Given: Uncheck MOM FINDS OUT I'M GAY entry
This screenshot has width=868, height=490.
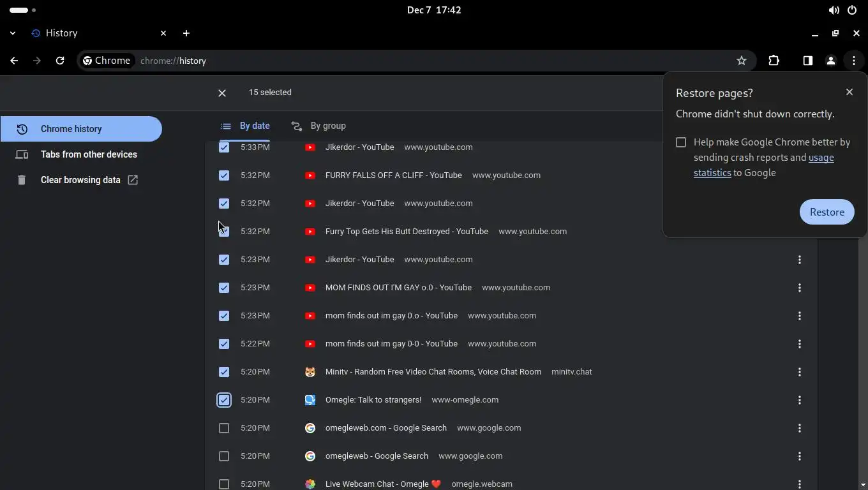Looking at the screenshot, I should pos(224,288).
